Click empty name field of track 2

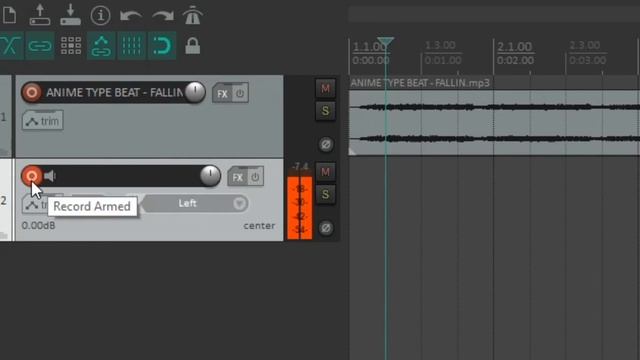[129, 176]
